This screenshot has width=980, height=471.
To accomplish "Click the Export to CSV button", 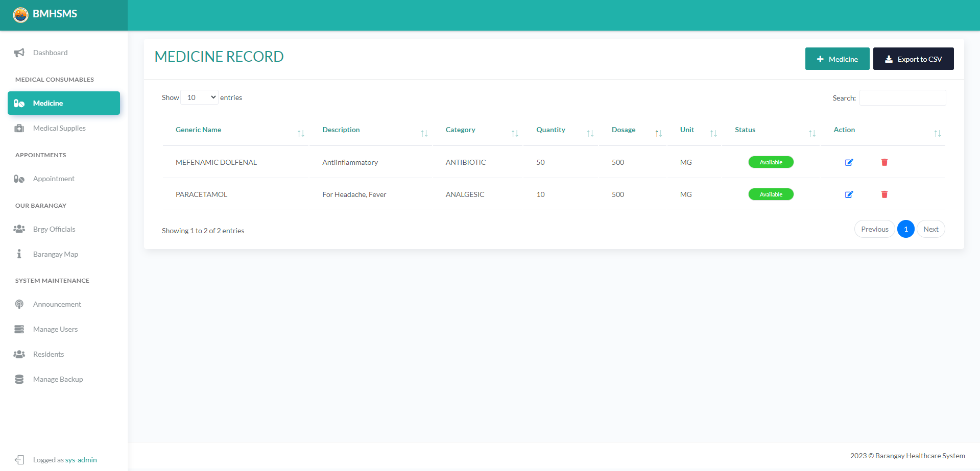I will [913, 59].
